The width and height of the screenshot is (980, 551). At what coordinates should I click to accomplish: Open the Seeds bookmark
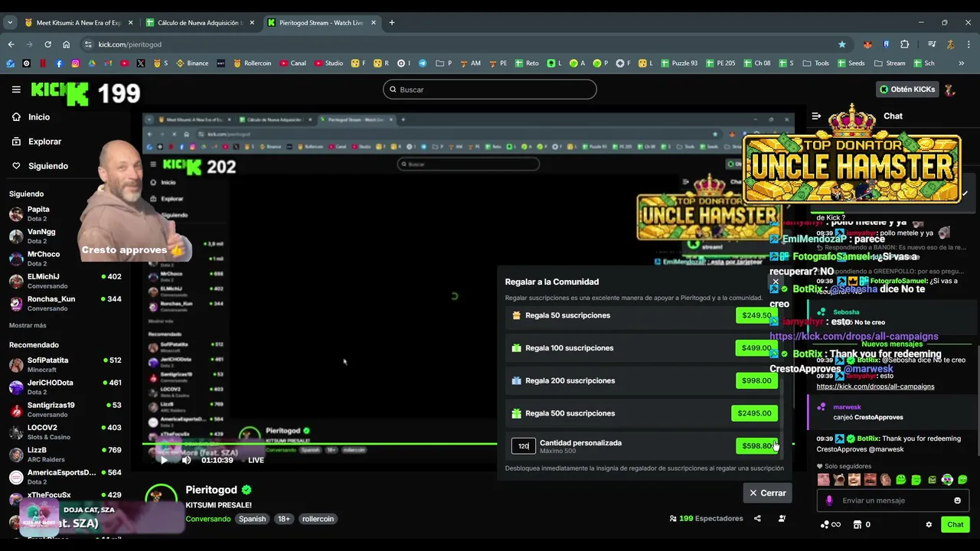click(851, 64)
